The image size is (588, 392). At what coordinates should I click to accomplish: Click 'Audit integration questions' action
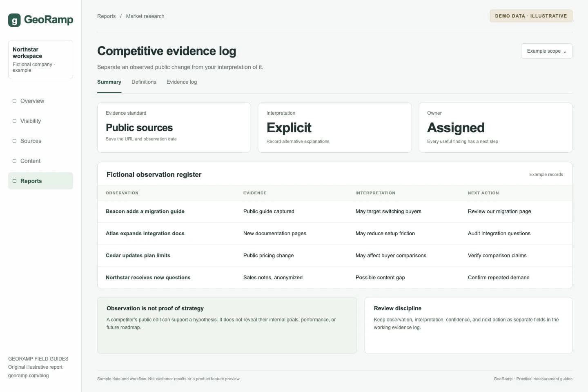499,234
